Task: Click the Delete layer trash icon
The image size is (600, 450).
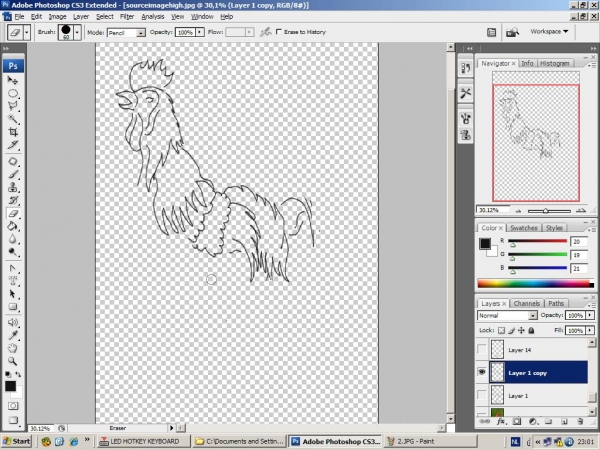Action: coord(580,421)
